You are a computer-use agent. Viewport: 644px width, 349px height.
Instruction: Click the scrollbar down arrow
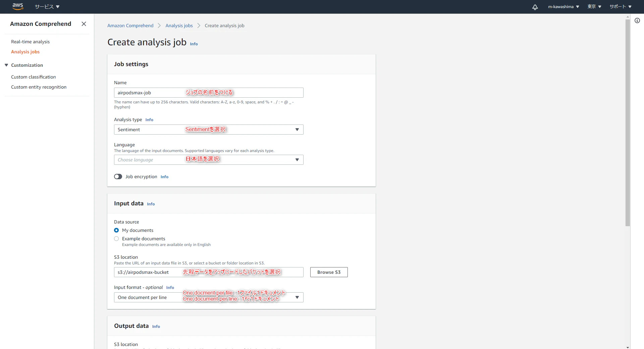628,347
